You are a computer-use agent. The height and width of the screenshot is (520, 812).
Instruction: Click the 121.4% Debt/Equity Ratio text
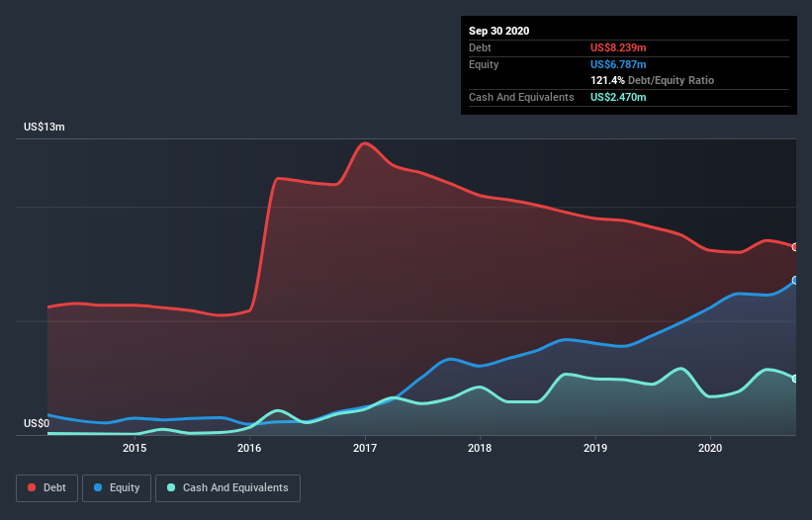click(653, 80)
